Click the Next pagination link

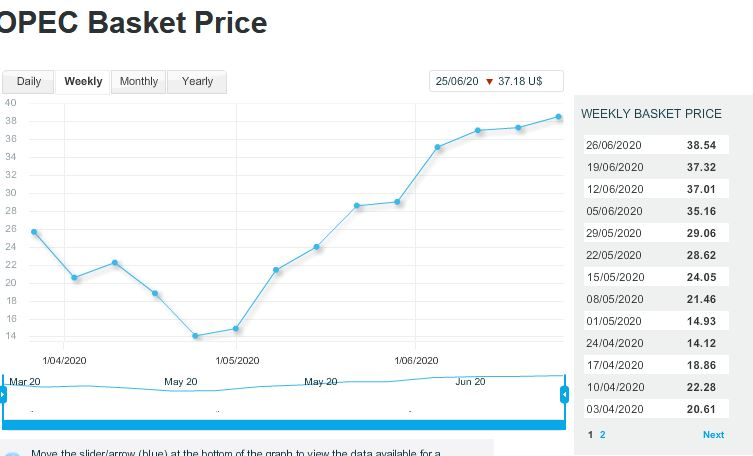click(713, 434)
